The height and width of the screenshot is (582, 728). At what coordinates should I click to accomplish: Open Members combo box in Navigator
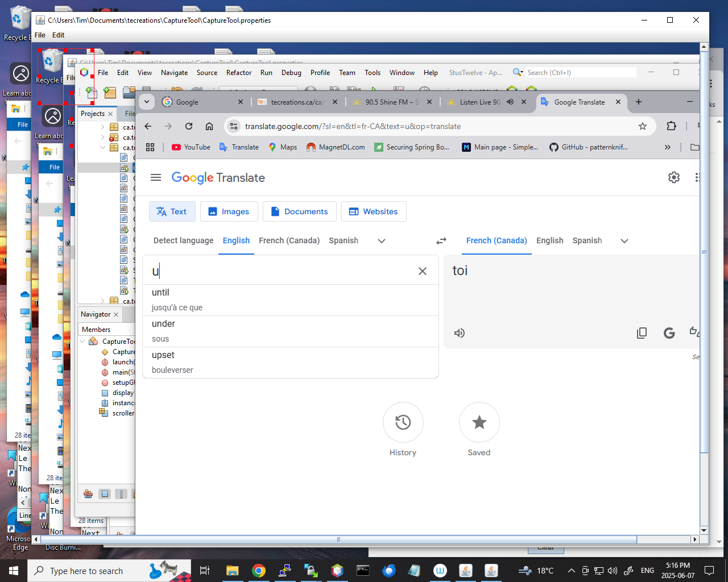[x=107, y=330]
